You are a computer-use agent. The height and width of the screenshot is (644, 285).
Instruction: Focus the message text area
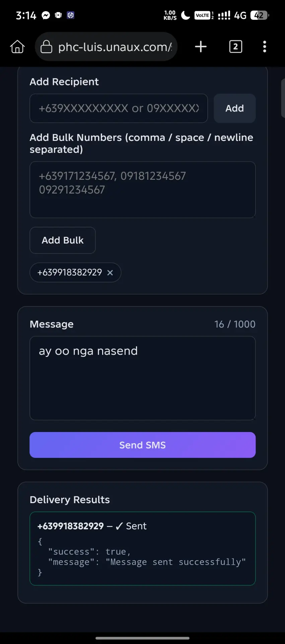[143, 378]
